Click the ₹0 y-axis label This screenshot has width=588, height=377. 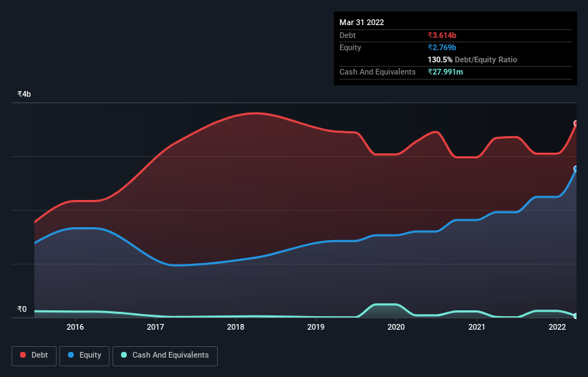point(21,309)
